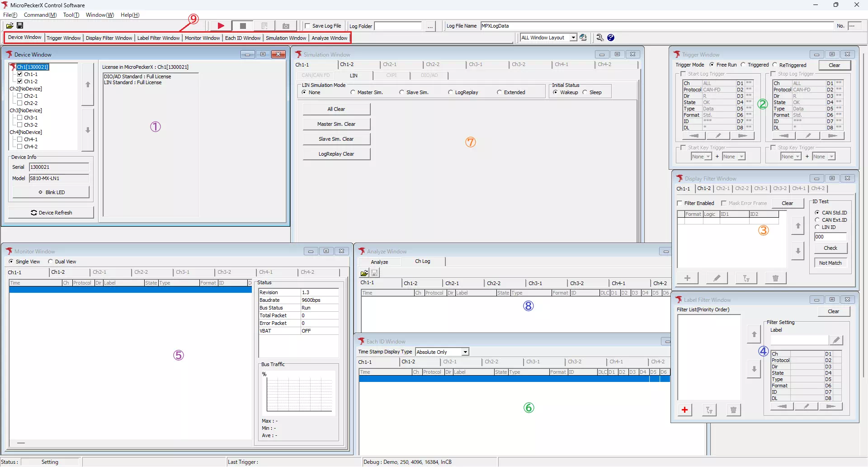This screenshot has height=467, width=868.
Task: Open the ALL Window Layout dropdown
Action: [573, 38]
